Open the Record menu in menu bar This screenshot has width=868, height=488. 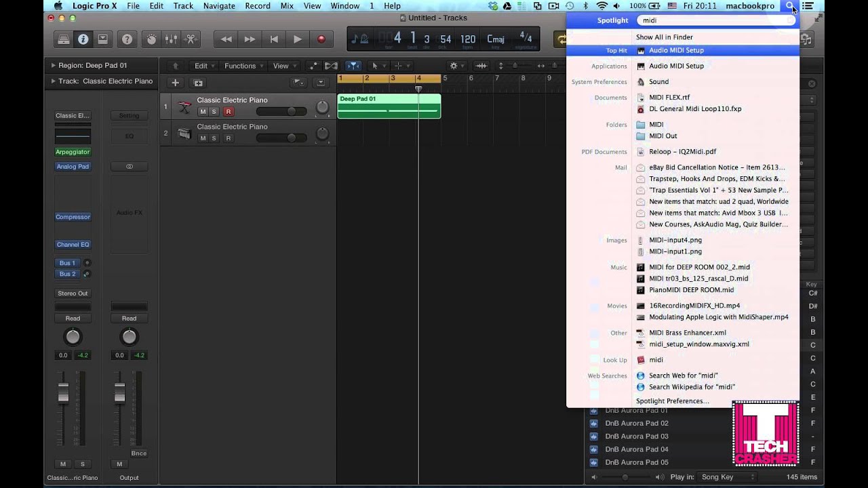pos(258,5)
